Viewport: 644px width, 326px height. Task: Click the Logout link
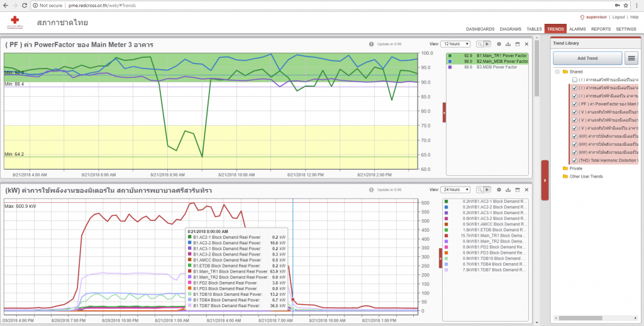click(618, 17)
